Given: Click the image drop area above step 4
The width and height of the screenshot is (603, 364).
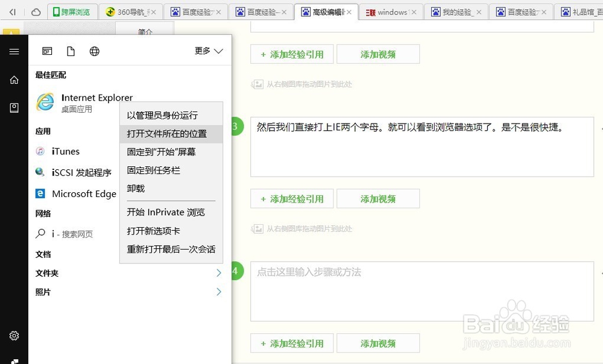Looking at the screenshot, I should coord(301,228).
